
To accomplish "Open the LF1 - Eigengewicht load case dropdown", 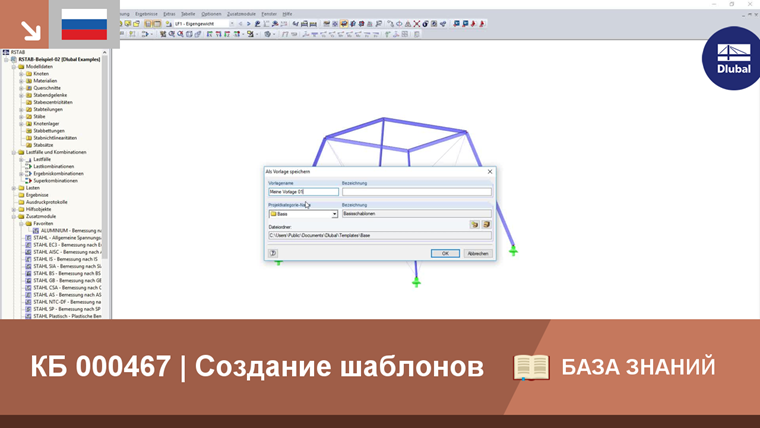I will pyautogui.click(x=232, y=24).
